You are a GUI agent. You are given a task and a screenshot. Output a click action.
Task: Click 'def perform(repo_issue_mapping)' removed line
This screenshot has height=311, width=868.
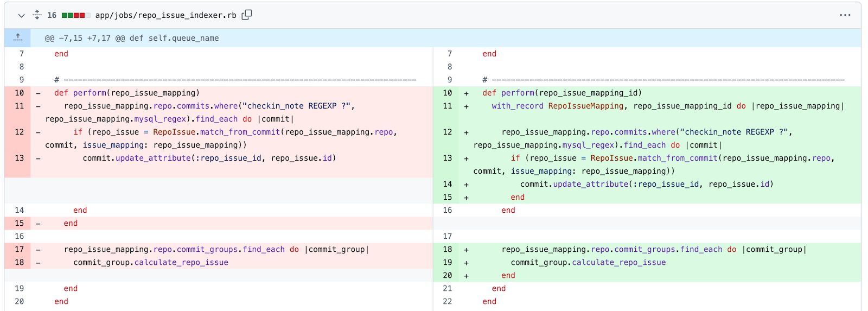click(x=127, y=93)
